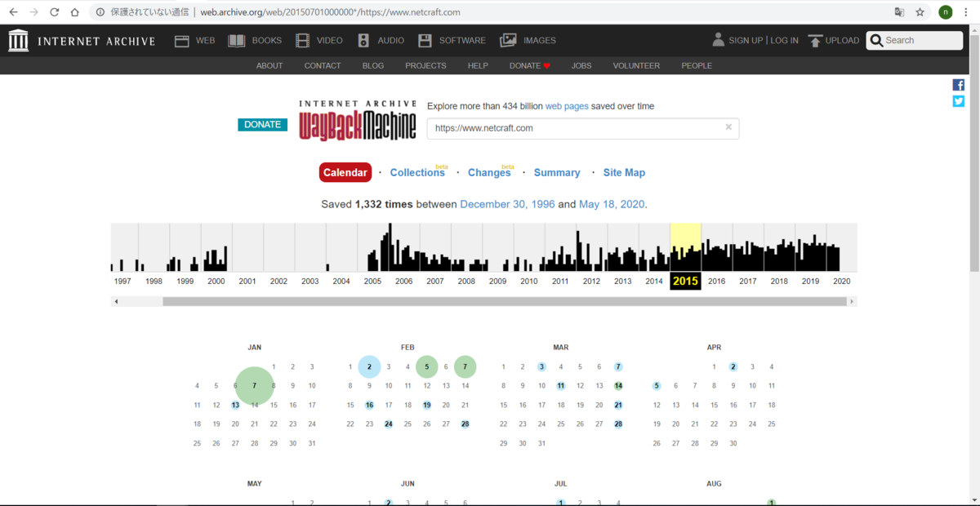Screen dimensions: 980x506
Task: Open January 7 snapshot circle
Action: point(255,386)
